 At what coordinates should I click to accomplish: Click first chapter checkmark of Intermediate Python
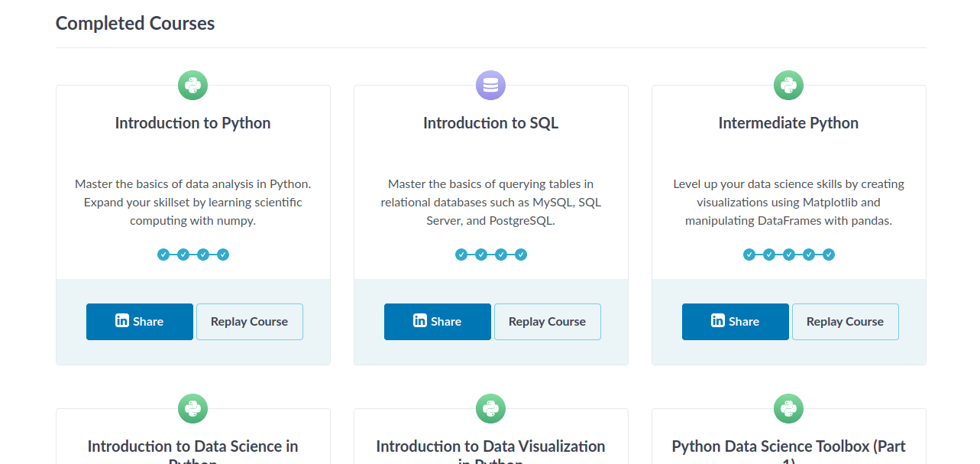pyautogui.click(x=749, y=255)
